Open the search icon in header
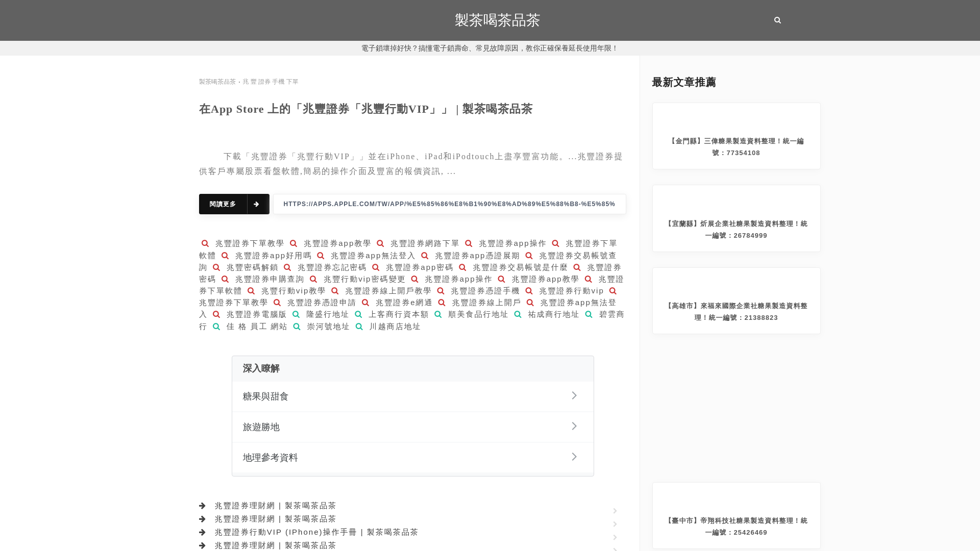The width and height of the screenshot is (980, 551). click(x=777, y=20)
